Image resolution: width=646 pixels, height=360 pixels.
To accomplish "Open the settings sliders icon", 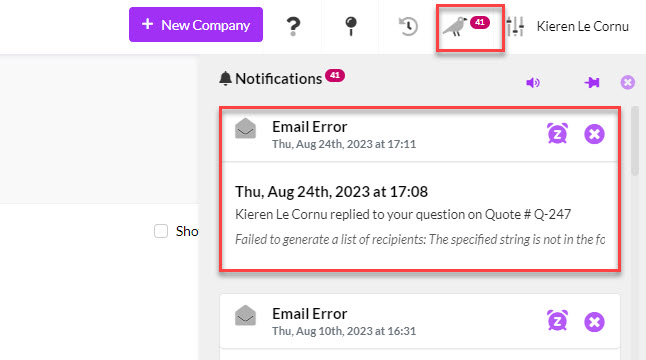I will [x=515, y=26].
